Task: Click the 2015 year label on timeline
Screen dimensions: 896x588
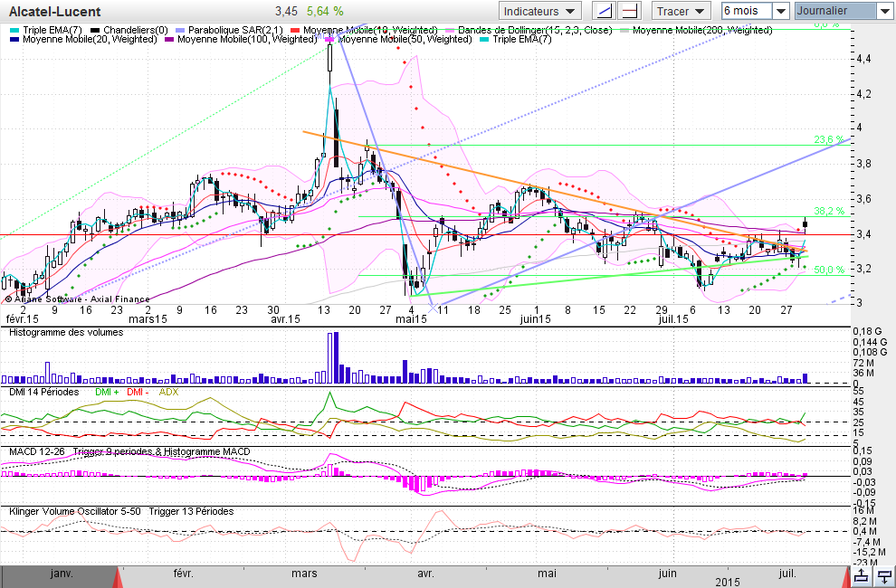Action: coord(728,583)
